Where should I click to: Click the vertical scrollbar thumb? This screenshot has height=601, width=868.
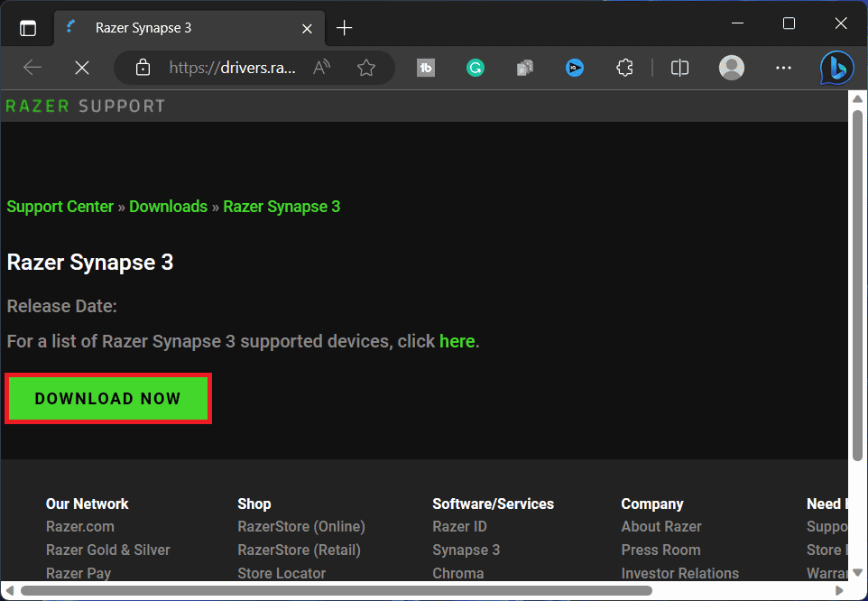[857, 285]
